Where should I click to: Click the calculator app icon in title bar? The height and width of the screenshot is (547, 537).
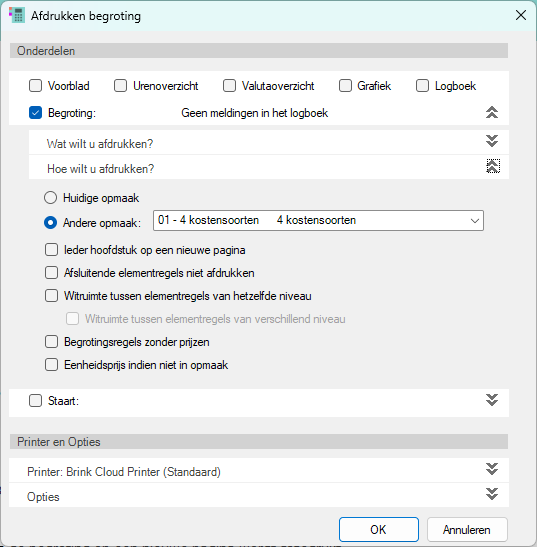click(x=17, y=16)
